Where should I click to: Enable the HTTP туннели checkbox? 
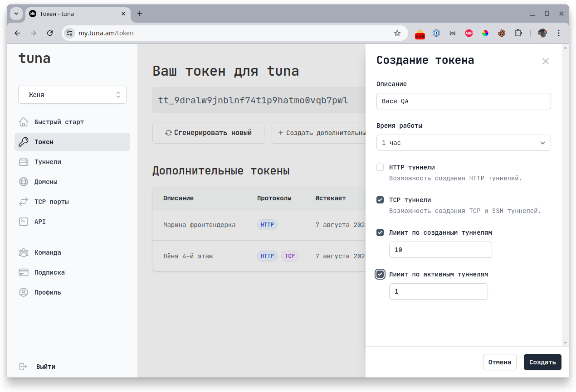(380, 167)
